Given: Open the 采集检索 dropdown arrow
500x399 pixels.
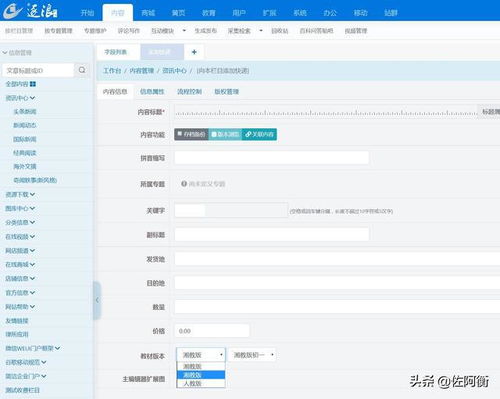Looking at the screenshot, I should pyautogui.click(x=261, y=31).
